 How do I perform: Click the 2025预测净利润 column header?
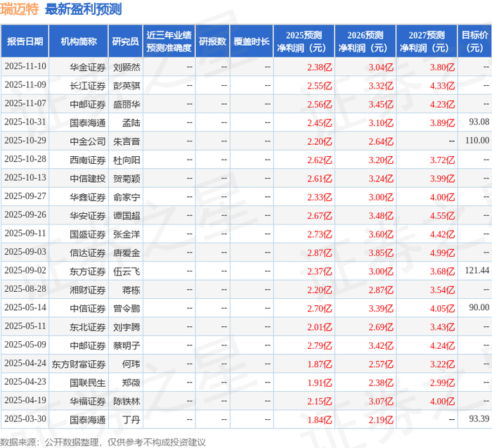pos(304,41)
